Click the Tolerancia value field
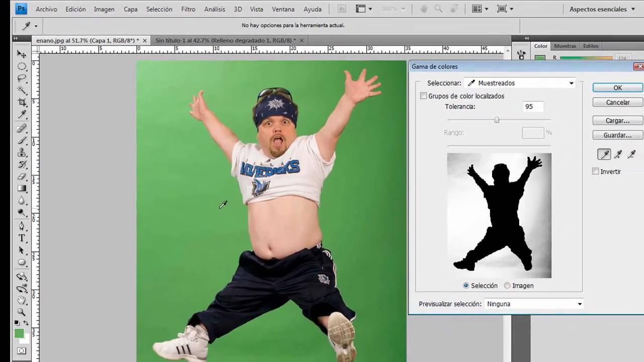 tap(532, 107)
